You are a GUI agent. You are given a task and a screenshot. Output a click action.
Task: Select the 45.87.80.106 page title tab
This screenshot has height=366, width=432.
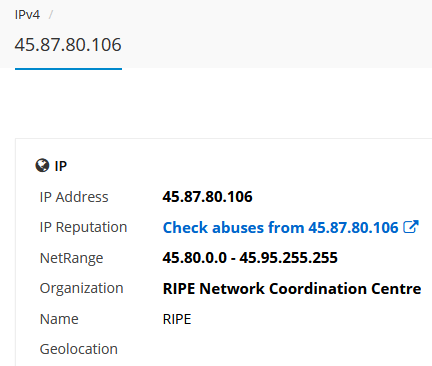[68, 45]
